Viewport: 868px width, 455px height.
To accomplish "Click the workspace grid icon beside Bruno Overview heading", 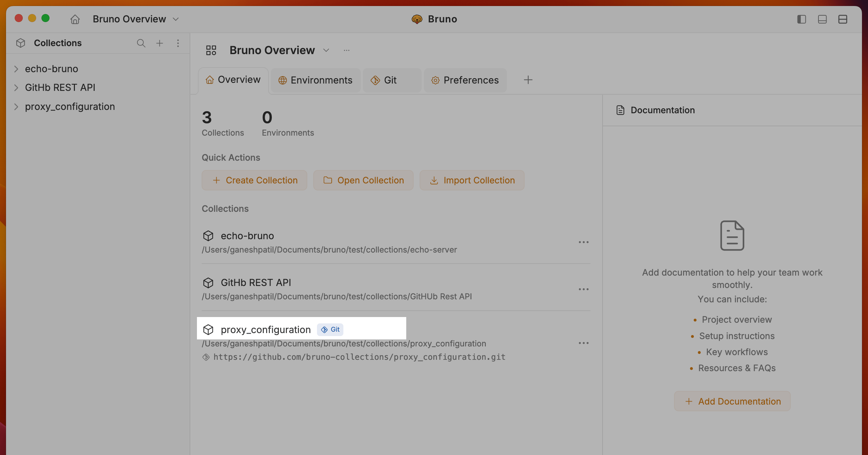I will click(x=211, y=50).
